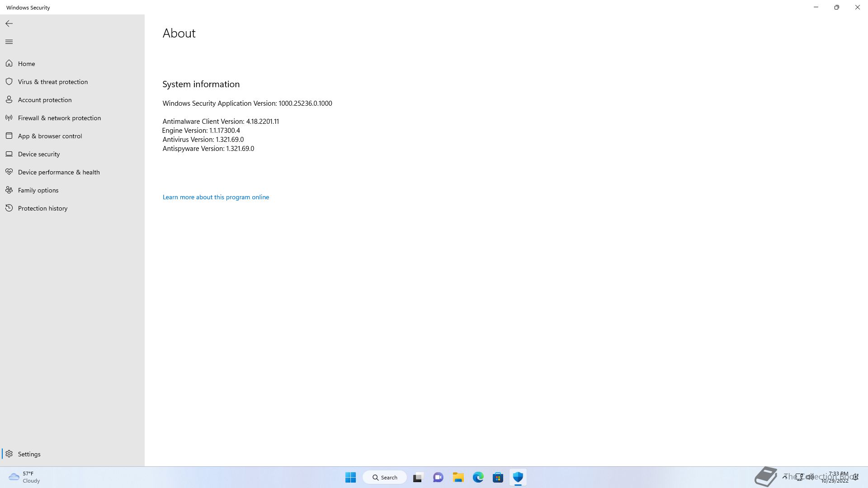Image resolution: width=868 pixels, height=488 pixels.
Task: Open Device performance & health
Action: 72,172
